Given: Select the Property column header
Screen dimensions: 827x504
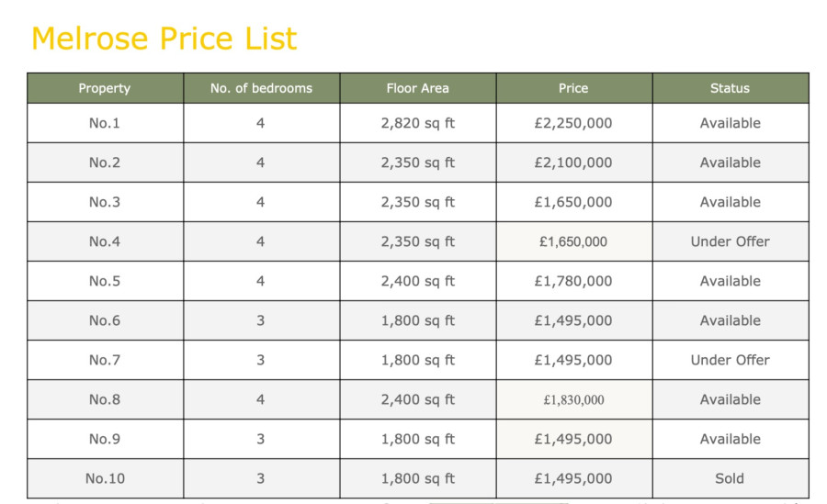Looking at the screenshot, I should [x=105, y=88].
